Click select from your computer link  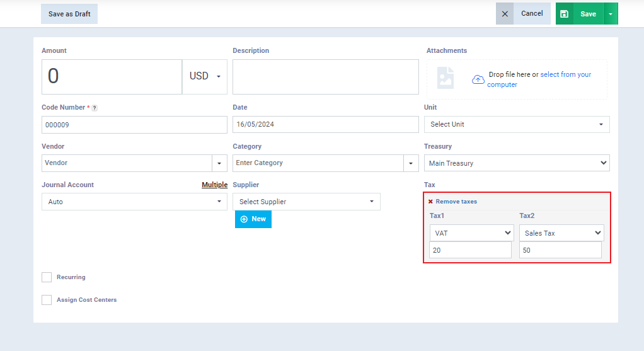point(539,79)
